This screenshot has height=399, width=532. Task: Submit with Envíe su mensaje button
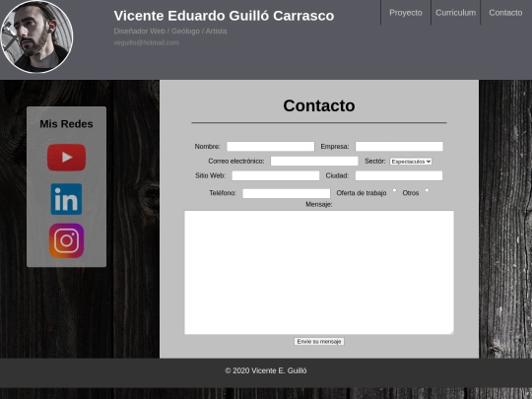tap(319, 341)
